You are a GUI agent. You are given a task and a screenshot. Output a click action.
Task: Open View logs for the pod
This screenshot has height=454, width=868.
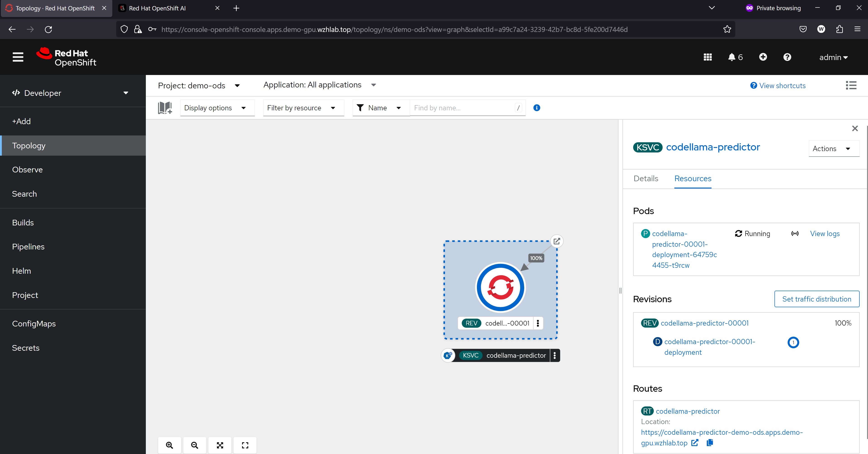pos(825,234)
